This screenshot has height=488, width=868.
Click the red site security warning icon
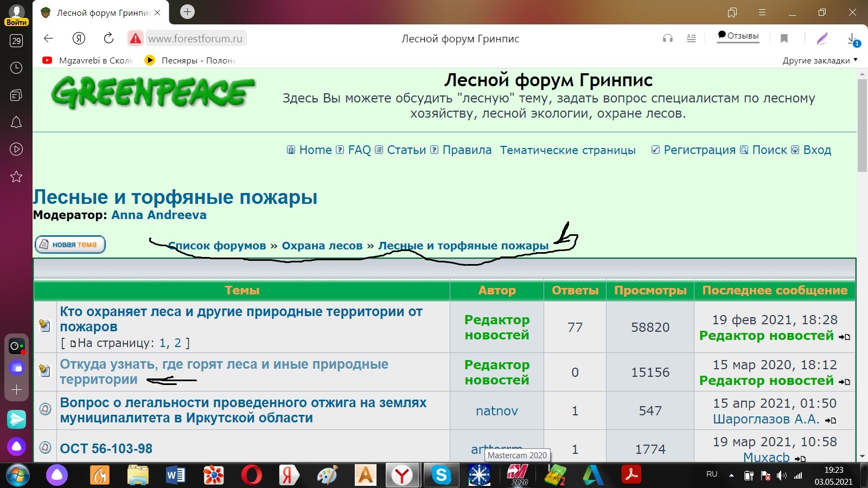(136, 38)
